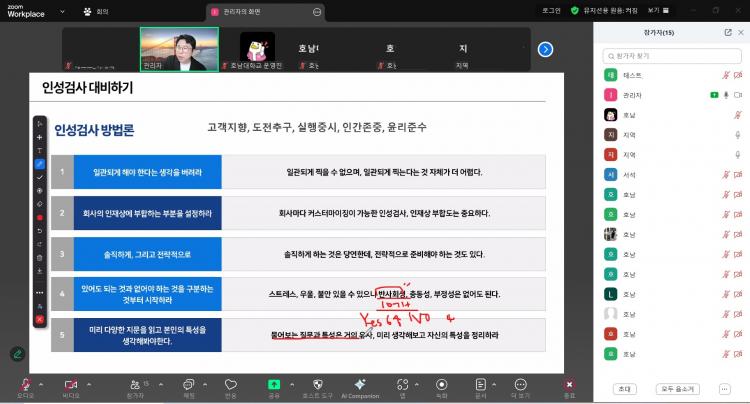Expand participants options arrow in toolbar

click(161, 384)
